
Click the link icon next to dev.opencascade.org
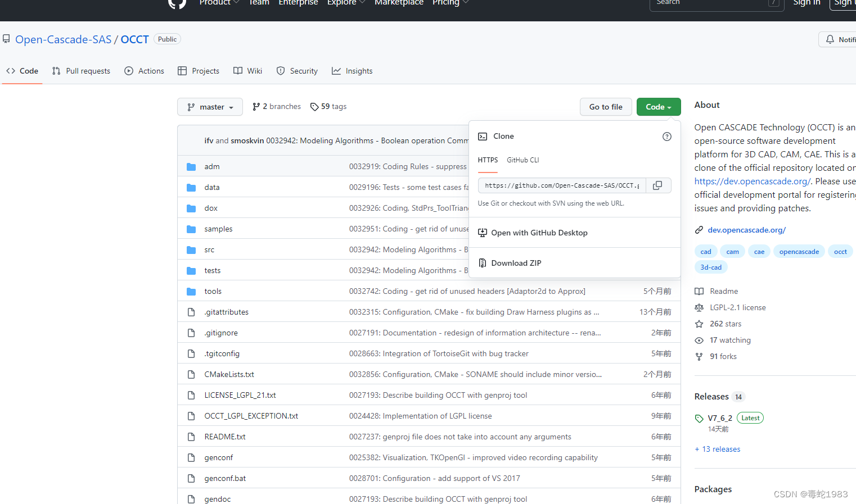[699, 230]
